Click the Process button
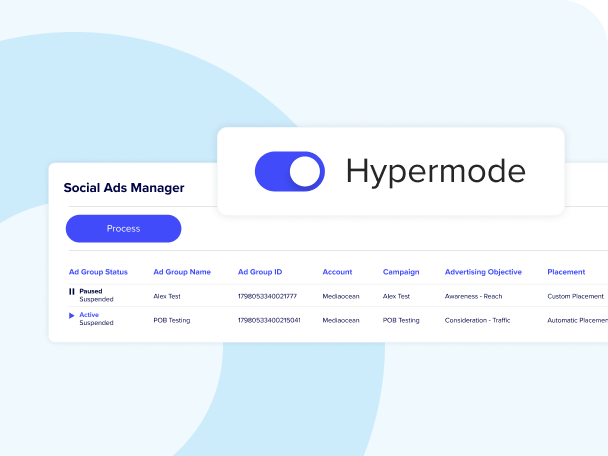The width and height of the screenshot is (608, 456). 123,229
